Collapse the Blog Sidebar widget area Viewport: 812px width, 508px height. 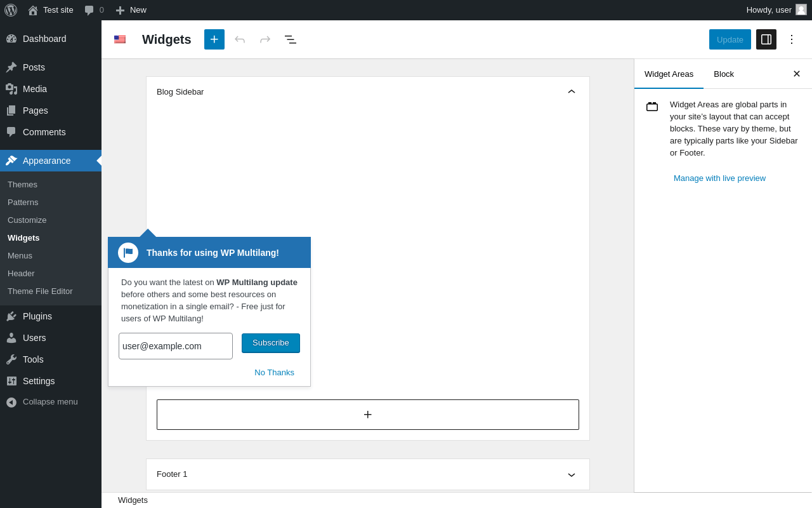(572, 91)
